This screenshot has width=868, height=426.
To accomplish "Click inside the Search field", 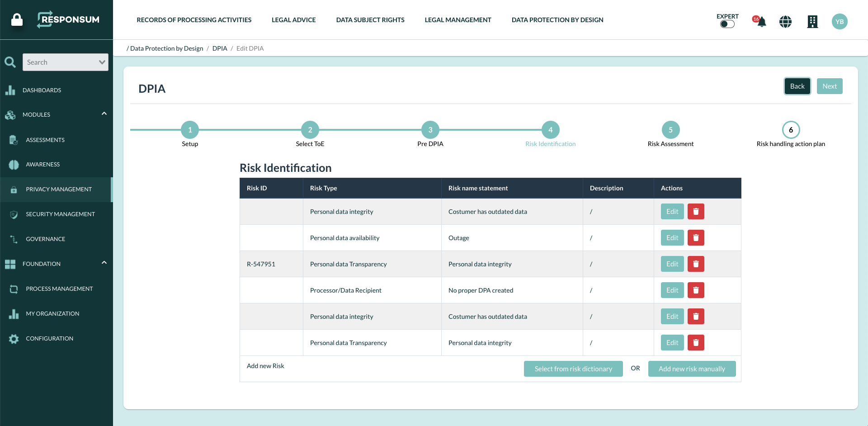I will coord(61,62).
